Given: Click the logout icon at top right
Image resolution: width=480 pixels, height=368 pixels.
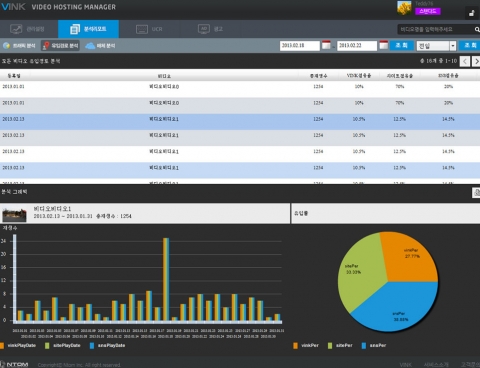Looking at the screenshot, I should point(471,13).
